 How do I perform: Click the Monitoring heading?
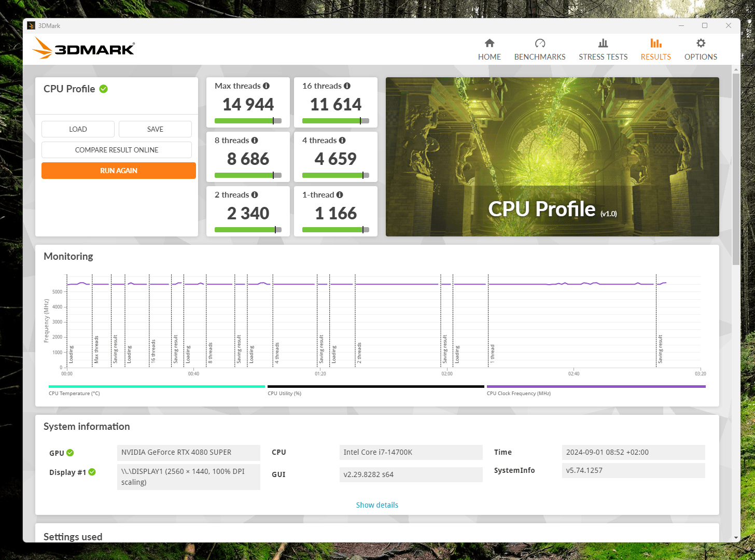[68, 257]
